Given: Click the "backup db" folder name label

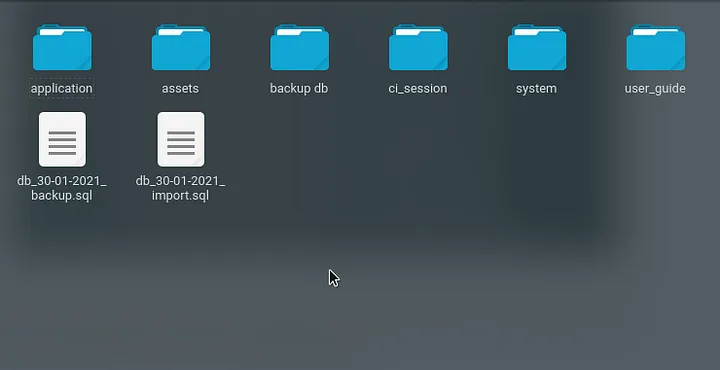Looking at the screenshot, I should 299,88.
